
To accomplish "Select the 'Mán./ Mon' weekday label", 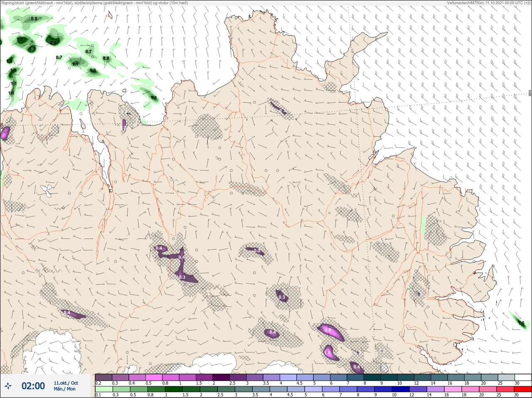I will pos(64,389).
